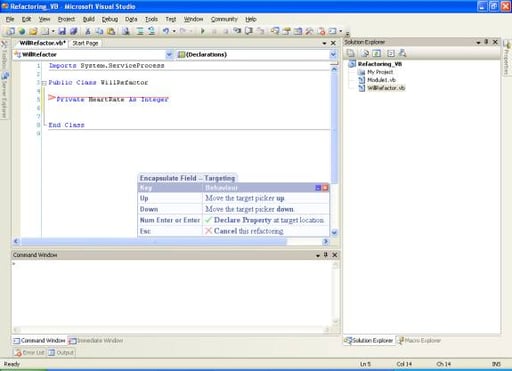Click the New Project toolbar icon
Image resolution: width=512 pixels, height=371 pixels.
(x=10, y=31)
